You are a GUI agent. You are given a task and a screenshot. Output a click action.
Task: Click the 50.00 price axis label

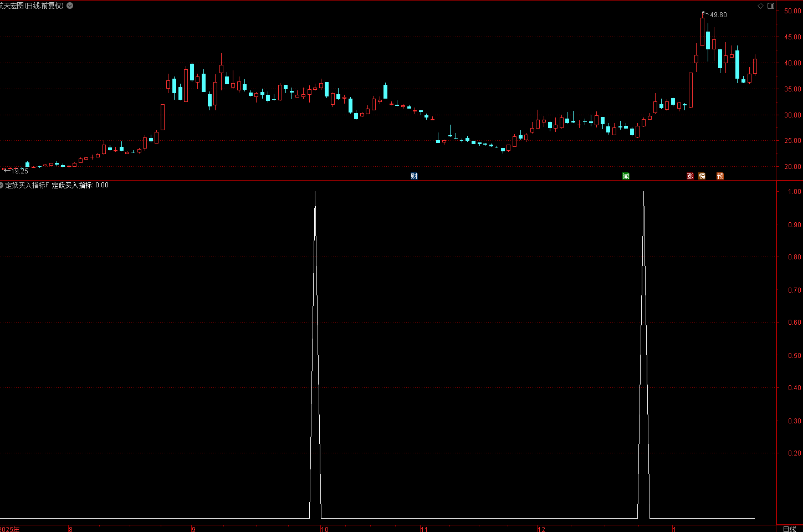click(x=792, y=11)
